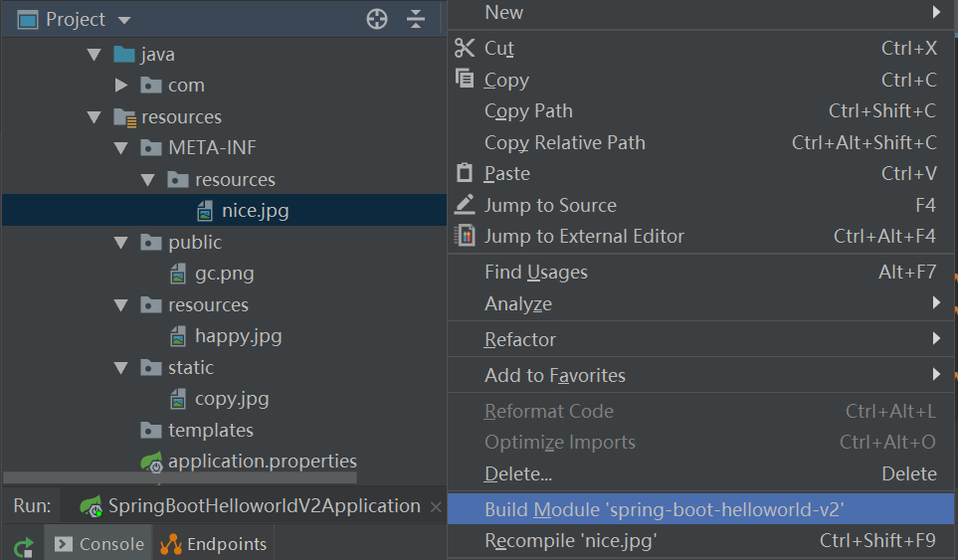Collapse the java folder
Viewport: 958px width, 560px height.
tap(95, 55)
